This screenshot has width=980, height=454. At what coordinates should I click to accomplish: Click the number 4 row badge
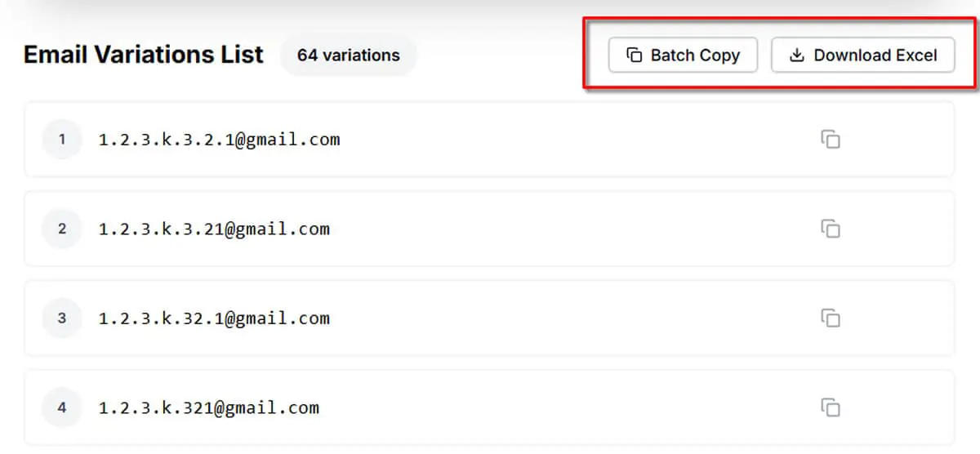coord(62,407)
